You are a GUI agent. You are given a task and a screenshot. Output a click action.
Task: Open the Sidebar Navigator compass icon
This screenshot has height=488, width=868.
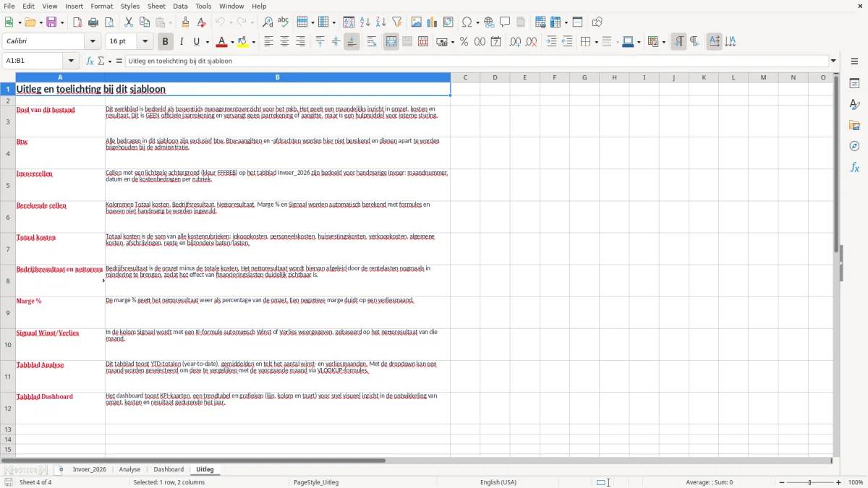(854, 146)
